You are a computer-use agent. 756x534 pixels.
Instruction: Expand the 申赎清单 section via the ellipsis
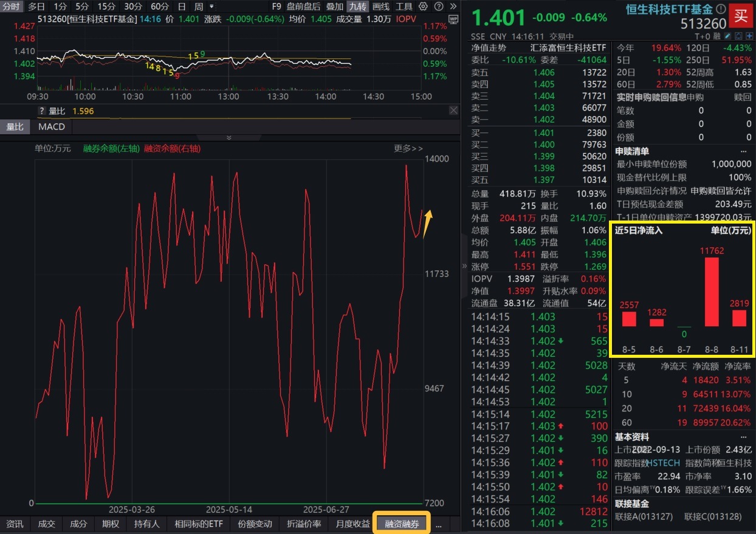743,151
